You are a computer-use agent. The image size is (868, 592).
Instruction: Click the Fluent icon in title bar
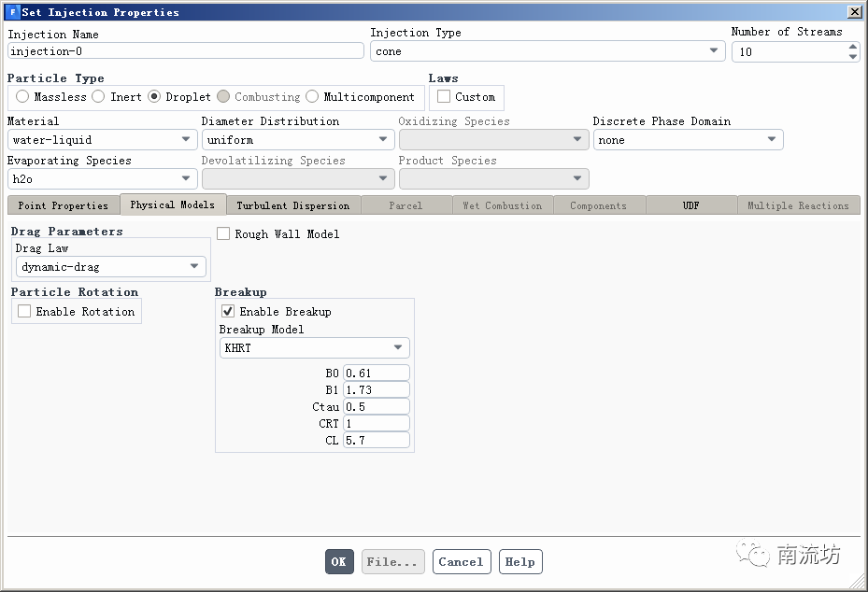click(12, 12)
